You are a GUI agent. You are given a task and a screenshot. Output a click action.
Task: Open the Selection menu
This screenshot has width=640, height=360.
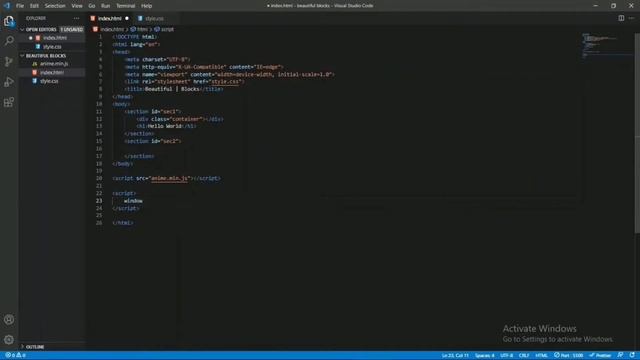pos(55,6)
